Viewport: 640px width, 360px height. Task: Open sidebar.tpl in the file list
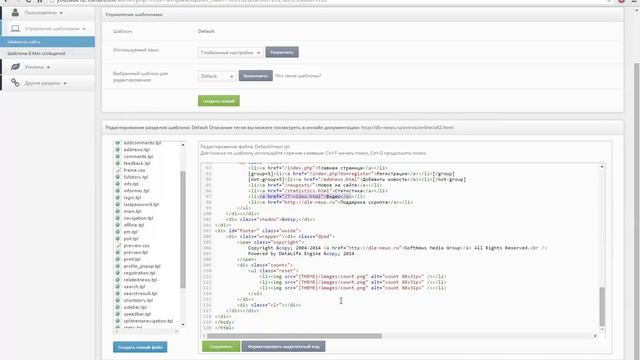point(135,307)
